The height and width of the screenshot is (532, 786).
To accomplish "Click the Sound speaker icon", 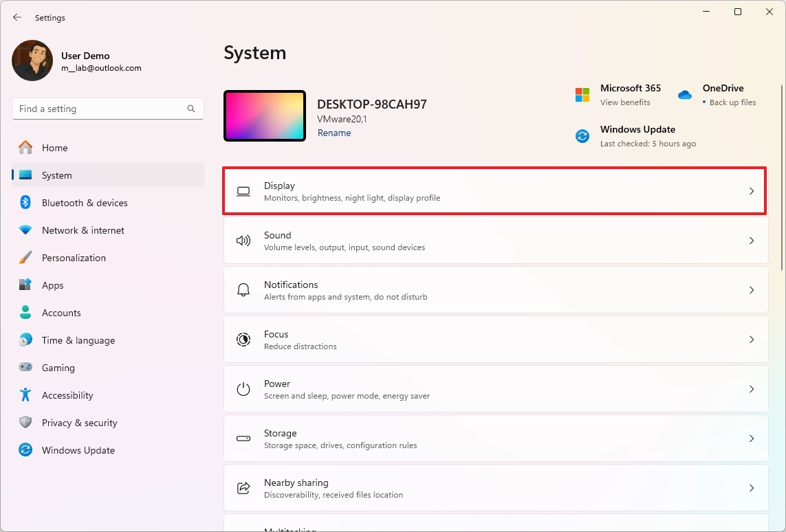I will pyautogui.click(x=243, y=241).
